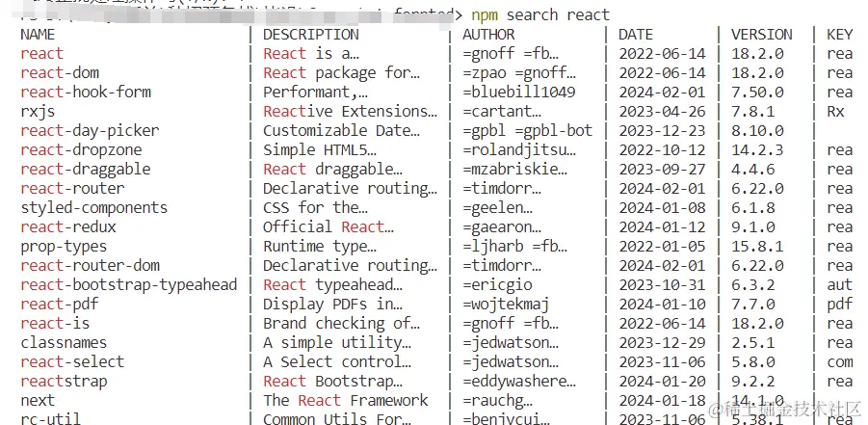Click package name react-redux

tap(68, 226)
